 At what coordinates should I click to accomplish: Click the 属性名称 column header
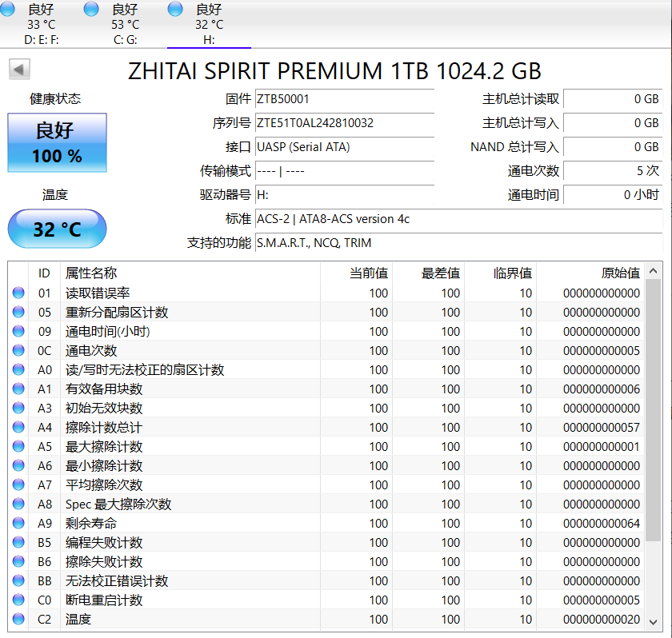[x=190, y=273]
